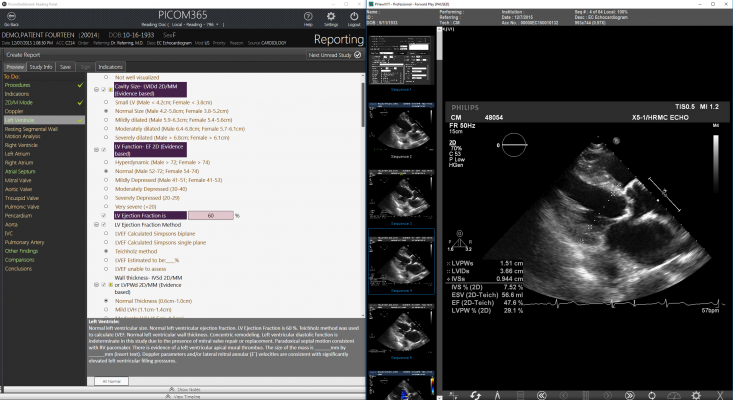Collapse the LV Function EF 2D section
This screenshot has width=733, height=400.
tap(95, 150)
